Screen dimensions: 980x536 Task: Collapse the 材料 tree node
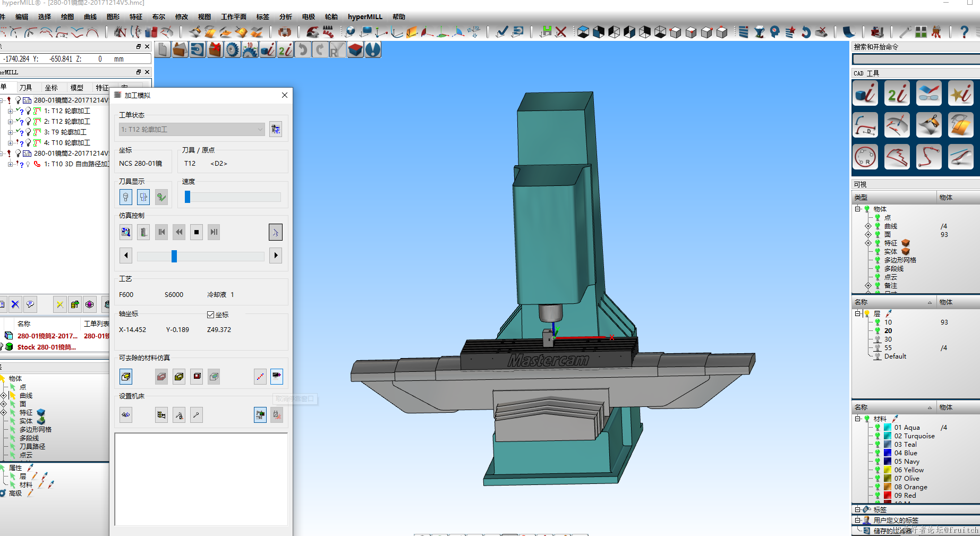(857, 419)
